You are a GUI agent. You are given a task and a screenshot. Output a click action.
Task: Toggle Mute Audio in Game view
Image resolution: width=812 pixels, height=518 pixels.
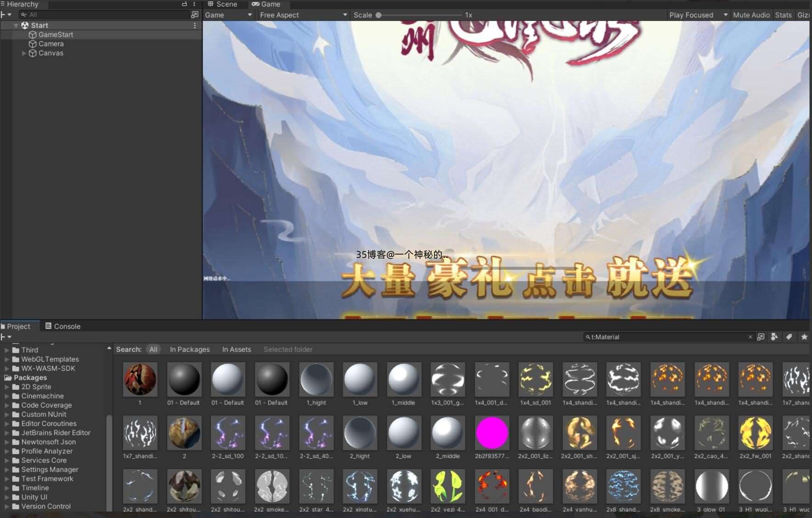click(751, 15)
